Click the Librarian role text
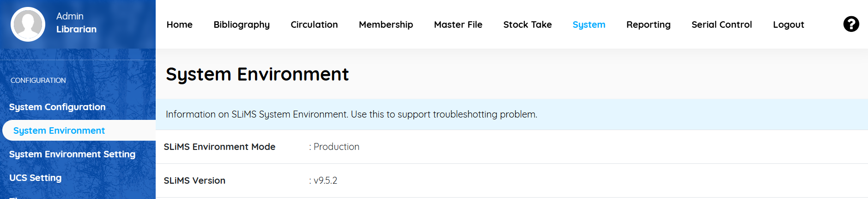868x199 pixels. (76, 29)
